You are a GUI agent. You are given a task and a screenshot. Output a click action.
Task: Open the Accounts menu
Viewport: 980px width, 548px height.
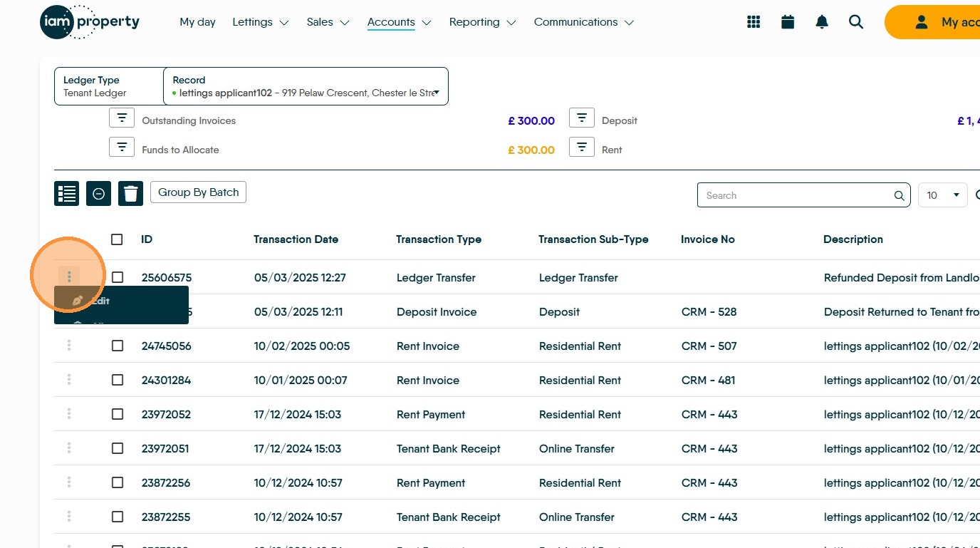point(399,22)
